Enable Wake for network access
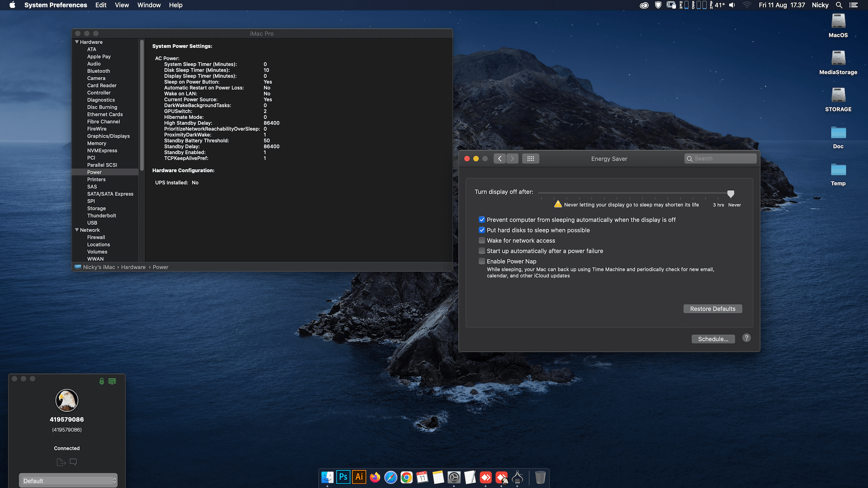868x488 pixels. (x=482, y=240)
